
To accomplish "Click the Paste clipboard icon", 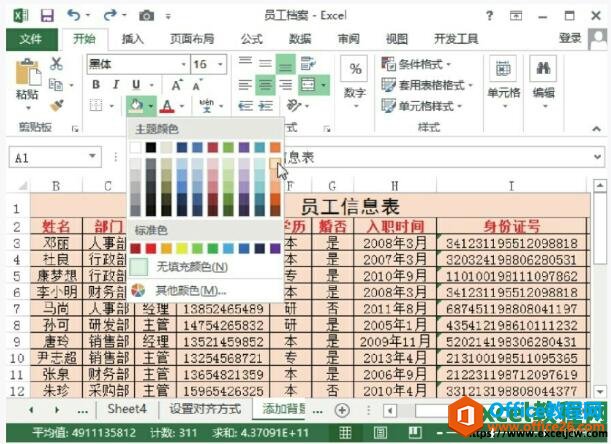I will click(x=28, y=72).
